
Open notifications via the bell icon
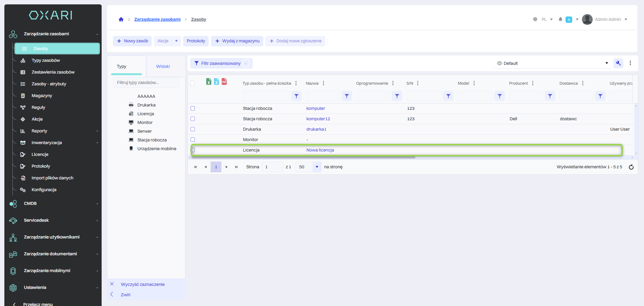pyautogui.click(x=560, y=19)
